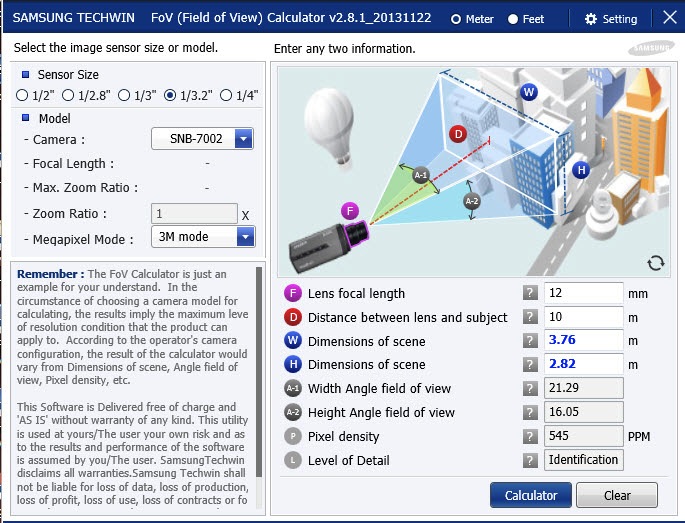Click help icon beside Pixel density

[x=530, y=436]
